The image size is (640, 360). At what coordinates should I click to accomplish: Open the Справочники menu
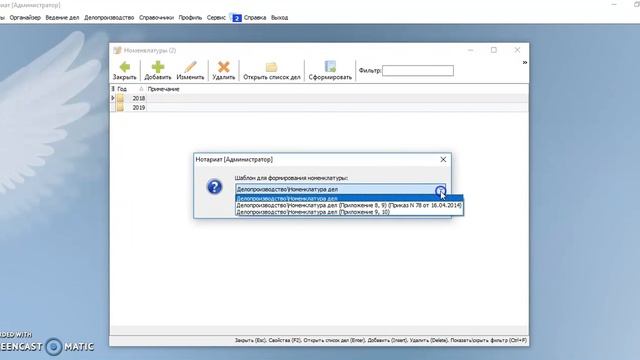[156, 18]
